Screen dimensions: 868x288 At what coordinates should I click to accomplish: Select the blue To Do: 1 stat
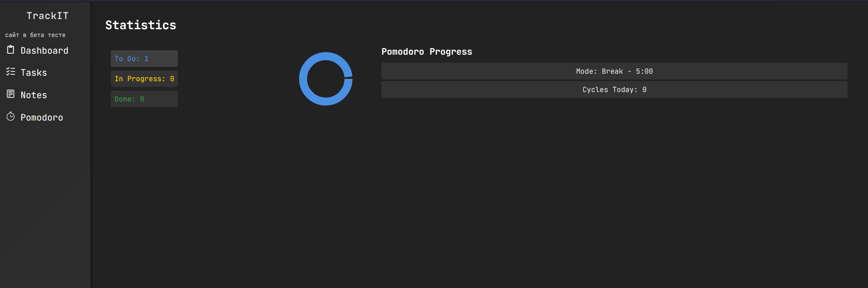144,59
